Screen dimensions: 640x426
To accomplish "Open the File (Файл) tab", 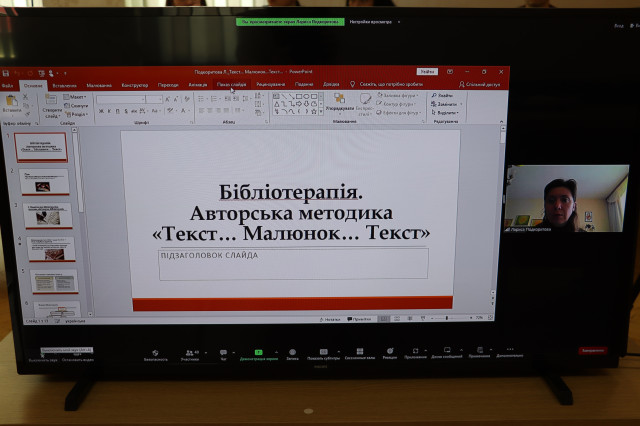I will tap(7, 86).
